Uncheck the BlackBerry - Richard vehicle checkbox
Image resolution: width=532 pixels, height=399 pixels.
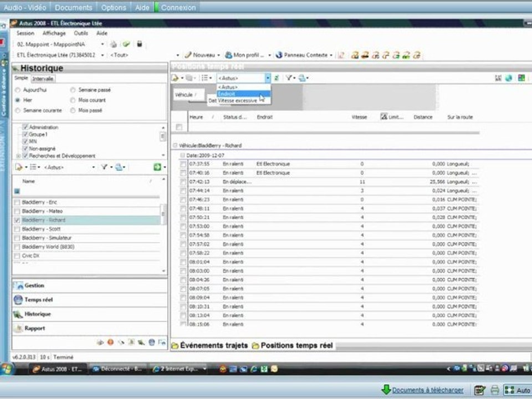17,221
